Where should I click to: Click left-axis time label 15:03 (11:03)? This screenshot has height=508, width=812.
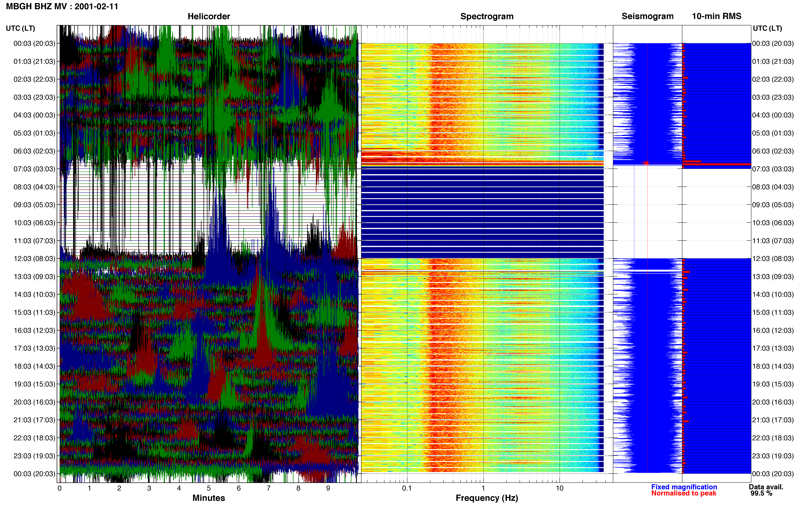tap(34, 312)
